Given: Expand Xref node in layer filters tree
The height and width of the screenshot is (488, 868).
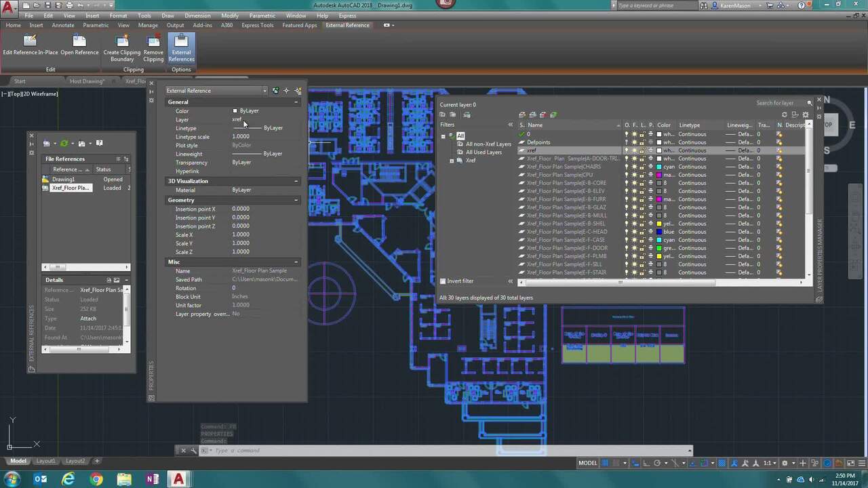Looking at the screenshot, I should click(452, 161).
